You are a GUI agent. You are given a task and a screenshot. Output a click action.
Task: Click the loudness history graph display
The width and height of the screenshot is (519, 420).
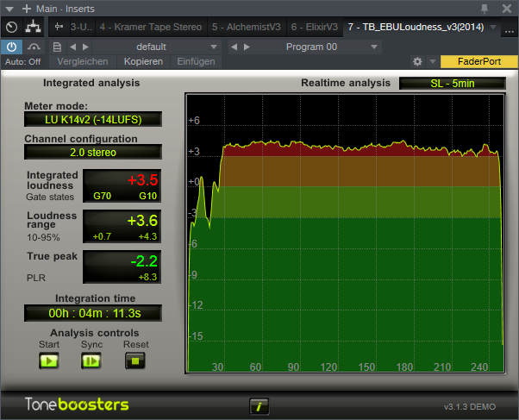pos(345,233)
